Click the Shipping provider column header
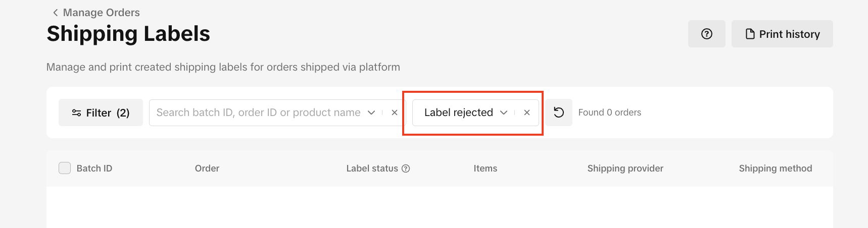868x228 pixels. (x=625, y=168)
